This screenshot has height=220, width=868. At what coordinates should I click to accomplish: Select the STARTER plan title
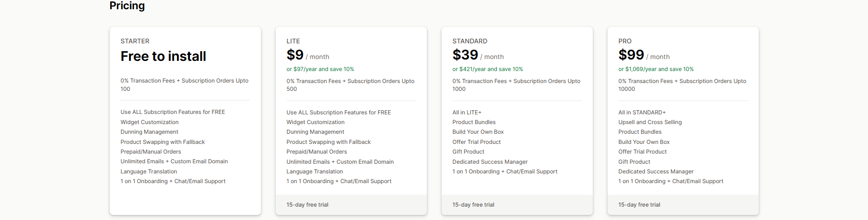point(135,41)
